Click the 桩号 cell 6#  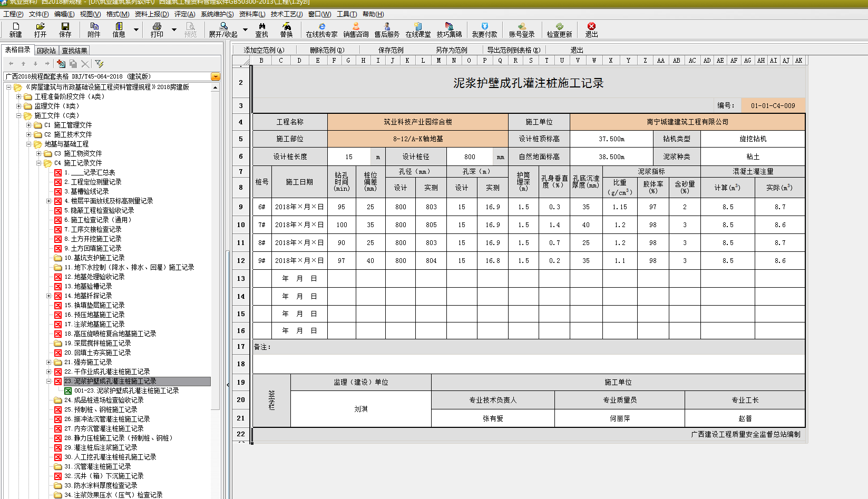click(261, 207)
